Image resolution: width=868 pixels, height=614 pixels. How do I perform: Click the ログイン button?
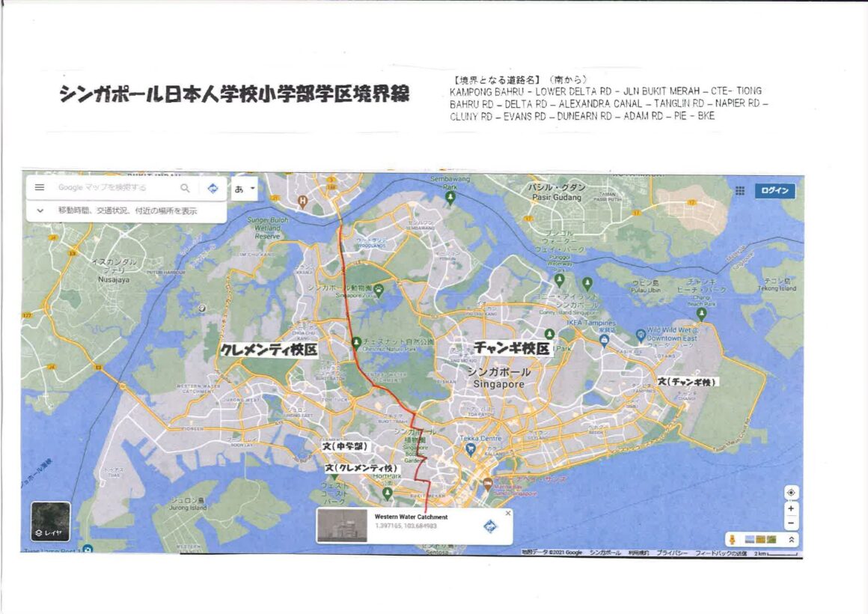tap(774, 191)
